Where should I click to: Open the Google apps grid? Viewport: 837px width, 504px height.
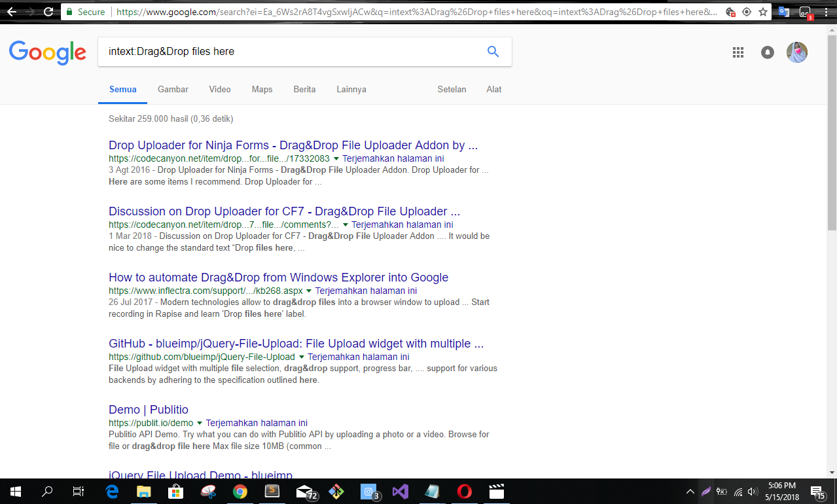pyautogui.click(x=738, y=52)
